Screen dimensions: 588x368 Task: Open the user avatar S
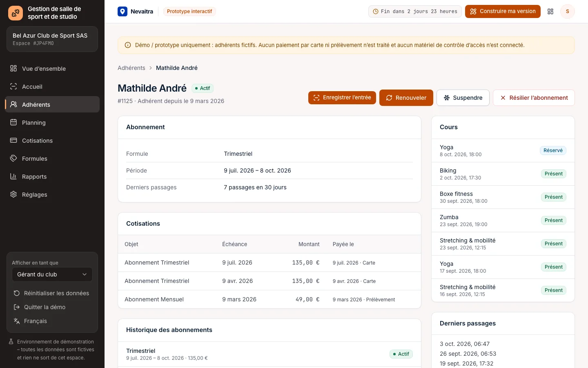(x=567, y=11)
